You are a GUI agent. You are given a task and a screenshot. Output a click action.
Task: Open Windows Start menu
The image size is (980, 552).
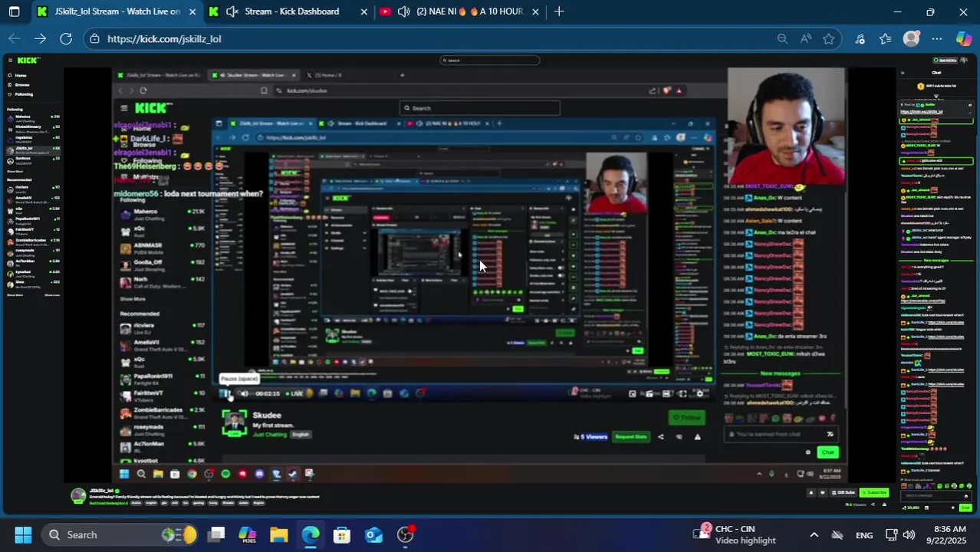[23, 534]
